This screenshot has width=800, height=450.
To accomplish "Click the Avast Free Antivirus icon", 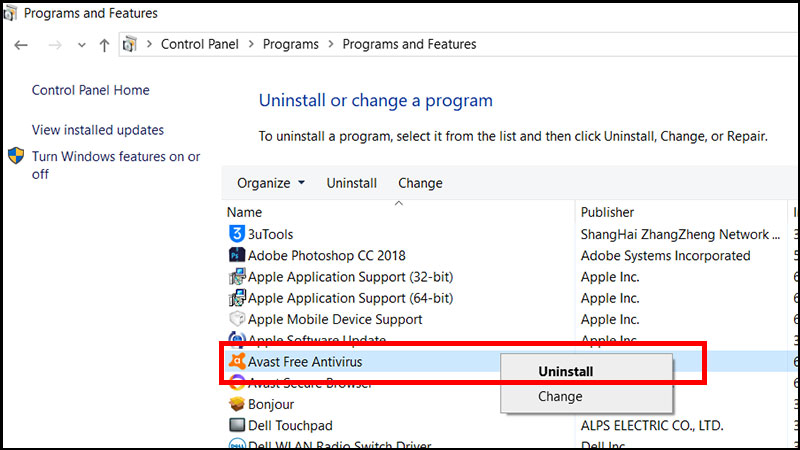I will [x=237, y=362].
